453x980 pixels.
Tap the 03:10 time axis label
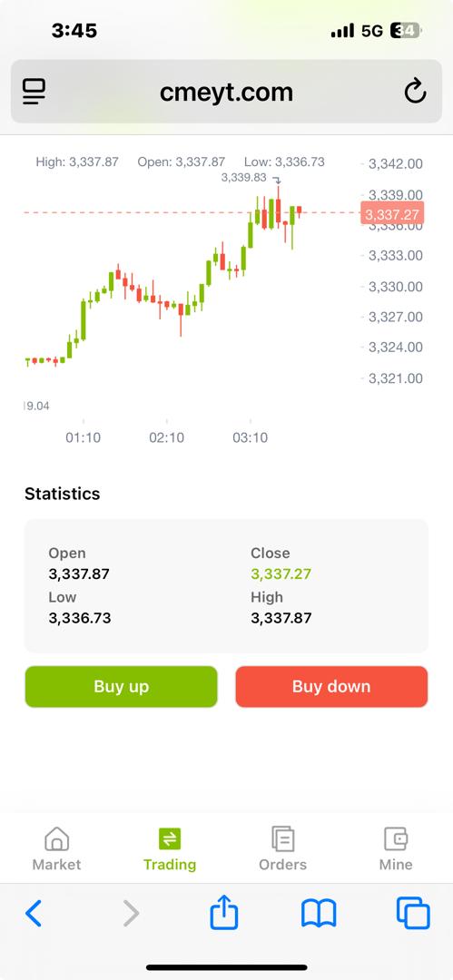pos(251,437)
